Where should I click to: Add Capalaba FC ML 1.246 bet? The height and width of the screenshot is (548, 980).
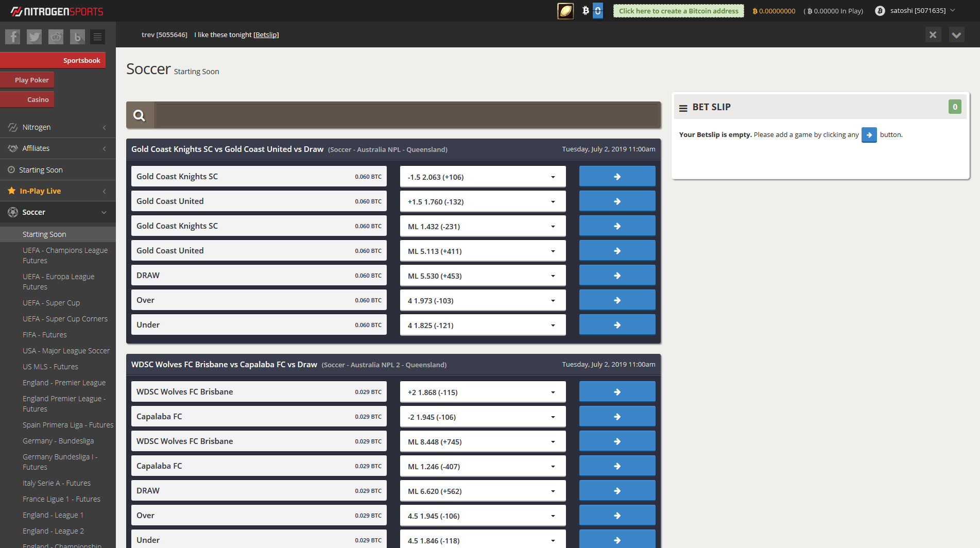[x=617, y=466]
